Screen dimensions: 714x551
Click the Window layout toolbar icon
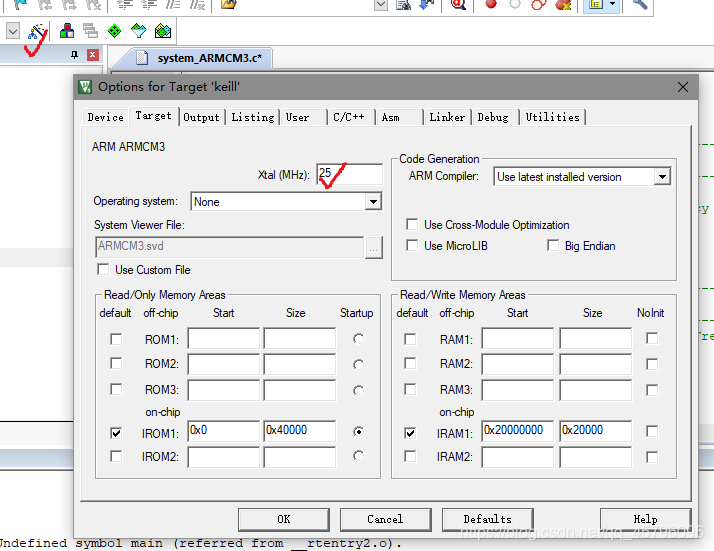coord(596,5)
